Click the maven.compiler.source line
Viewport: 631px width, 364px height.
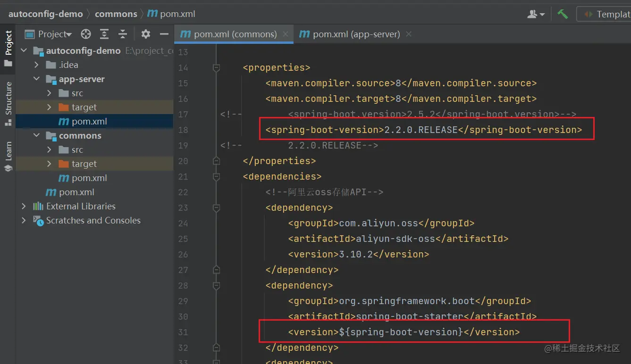(x=401, y=83)
